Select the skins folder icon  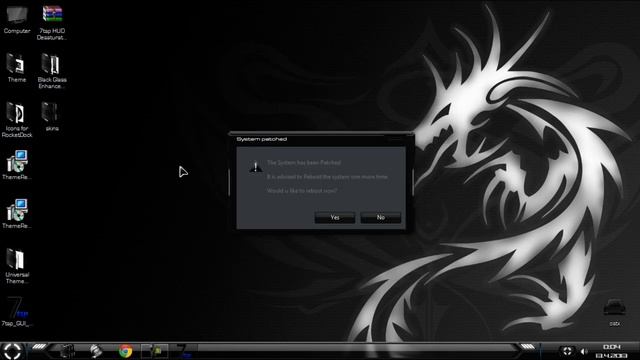tap(51, 117)
